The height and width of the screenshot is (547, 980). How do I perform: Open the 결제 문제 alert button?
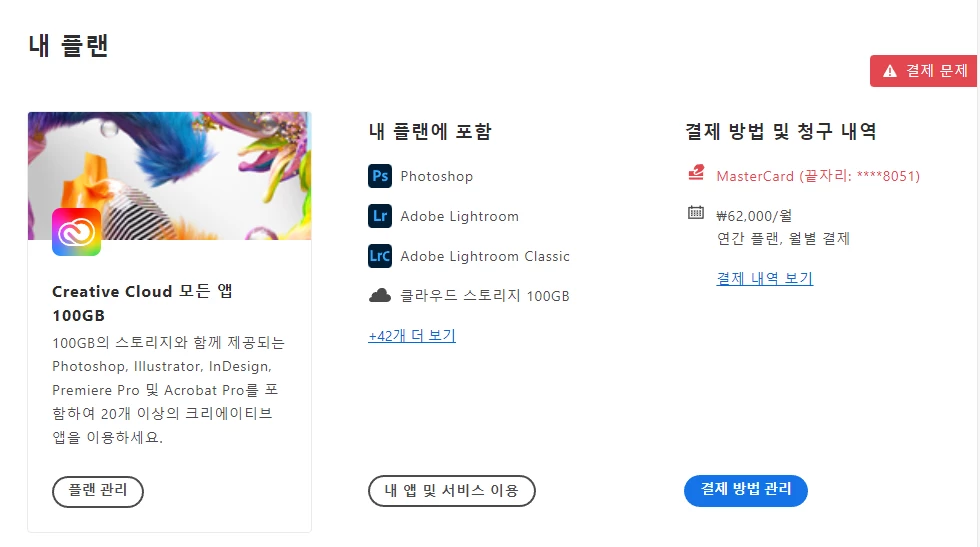coord(924,71)
